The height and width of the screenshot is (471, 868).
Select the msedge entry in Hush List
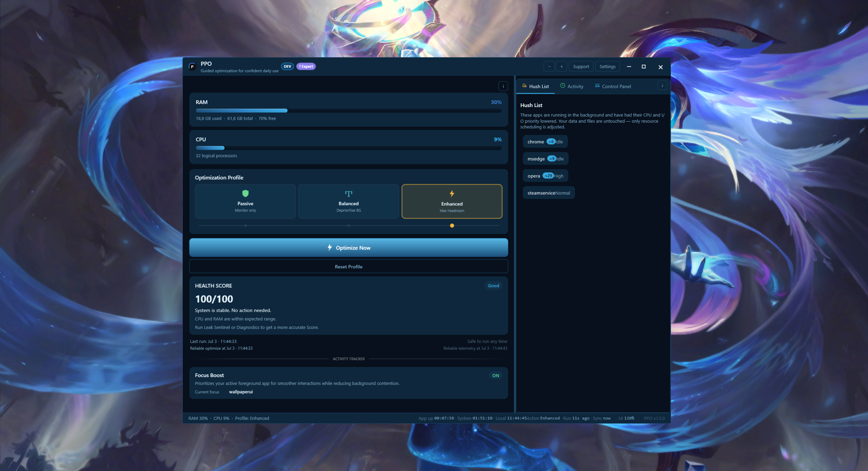[x=545, y=159]
